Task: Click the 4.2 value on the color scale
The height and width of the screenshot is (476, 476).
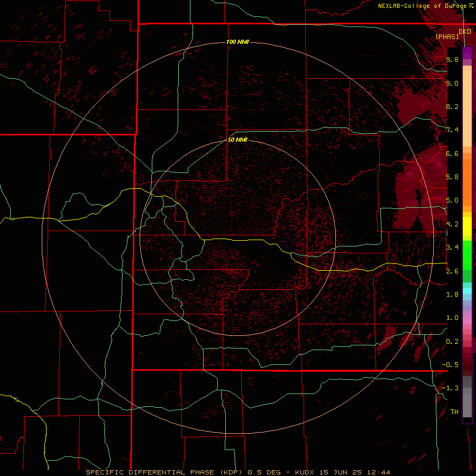Action: [x=452, y=224]
